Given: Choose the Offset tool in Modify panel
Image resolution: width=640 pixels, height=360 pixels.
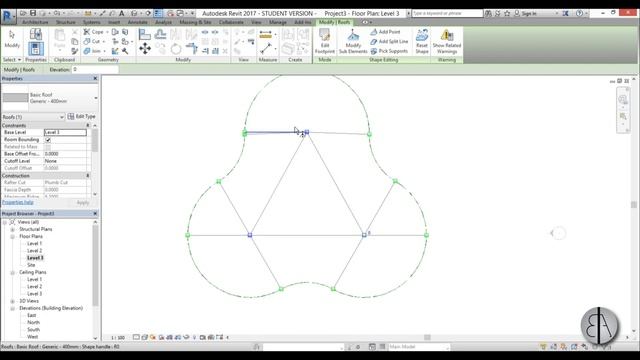Looking at the screenshot, I should point(160,34).
